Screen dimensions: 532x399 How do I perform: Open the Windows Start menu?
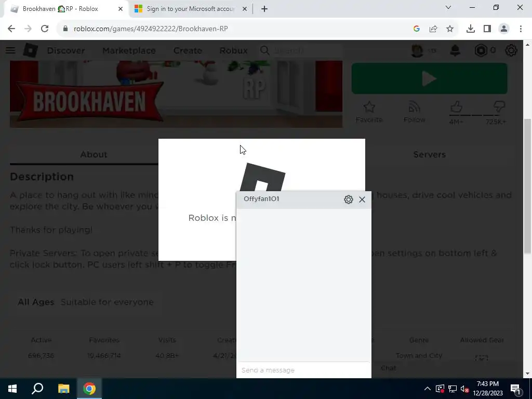pos(12,389)
